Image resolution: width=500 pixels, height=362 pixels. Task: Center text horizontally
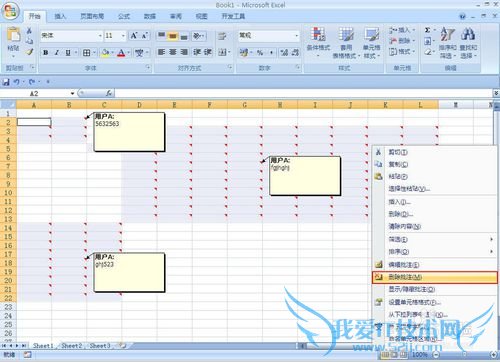tap(173, 52)
